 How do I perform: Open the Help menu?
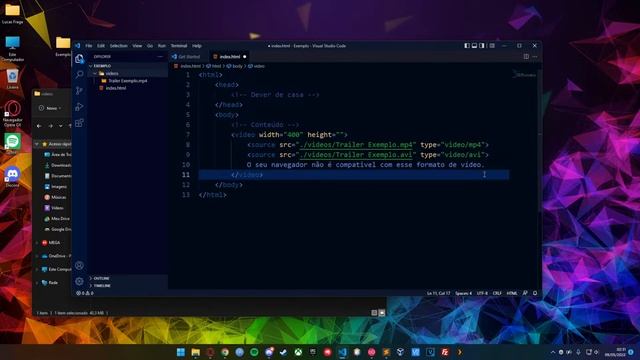(197, 46)
